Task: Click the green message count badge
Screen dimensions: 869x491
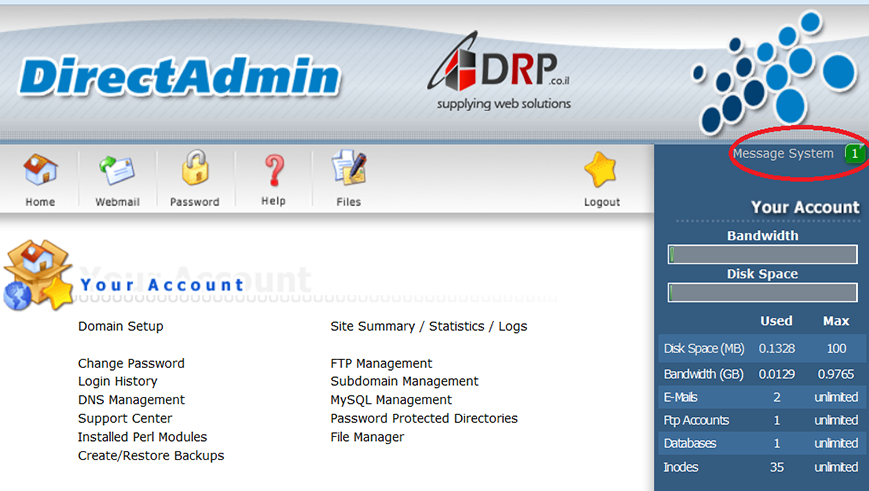Action: point(854,154)
